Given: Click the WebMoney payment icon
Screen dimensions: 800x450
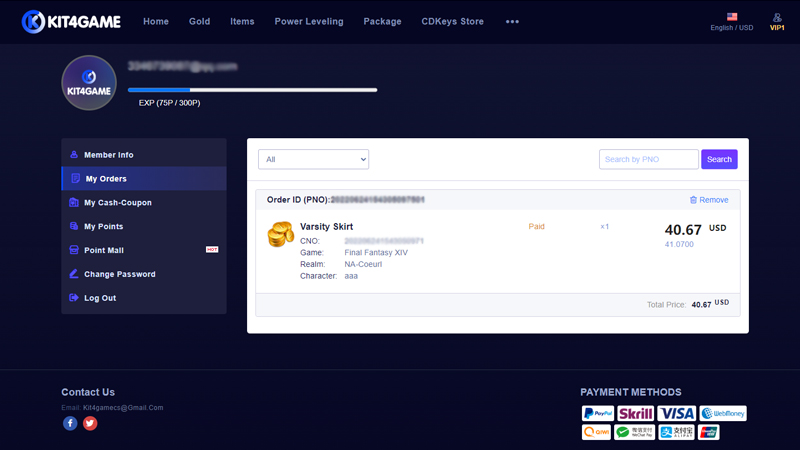Looking at the screenshot, I should (x=723, y=413).
